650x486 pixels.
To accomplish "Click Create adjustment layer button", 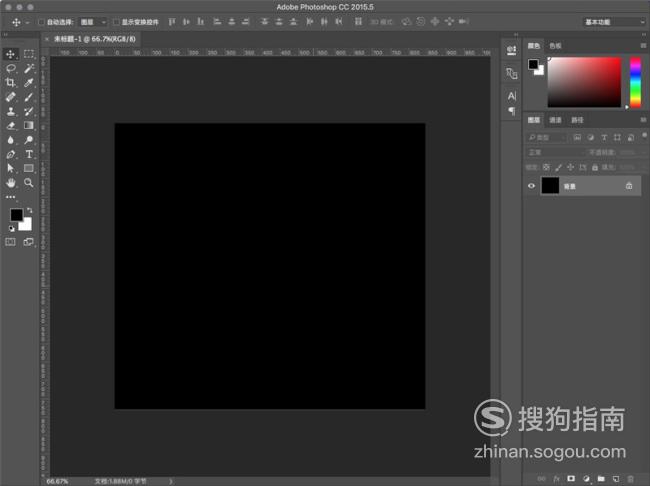I will pyautogui.click(x=586, y=479).
